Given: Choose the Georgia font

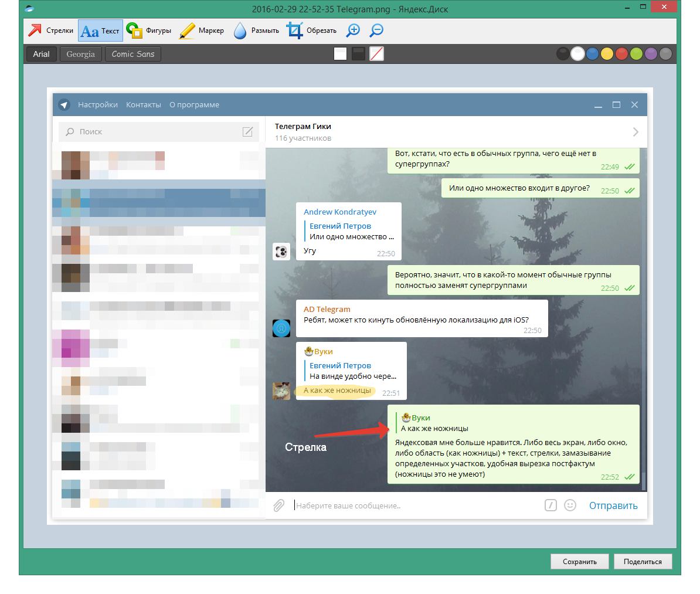Looking at the screenshot, I should click(x=80, y=54).
